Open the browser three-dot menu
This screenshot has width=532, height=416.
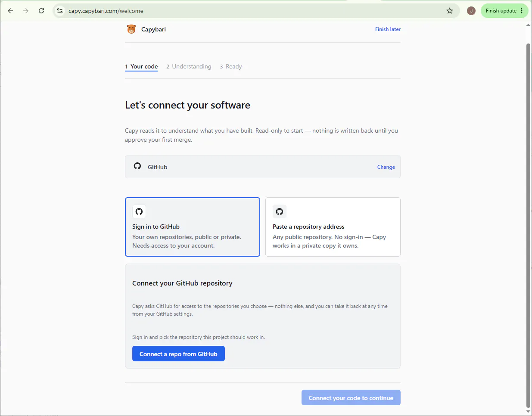click(522, 11)
